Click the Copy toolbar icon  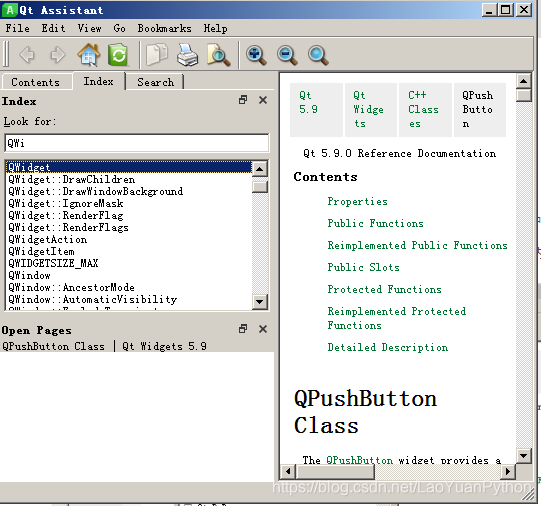click(x=157, y=54)
